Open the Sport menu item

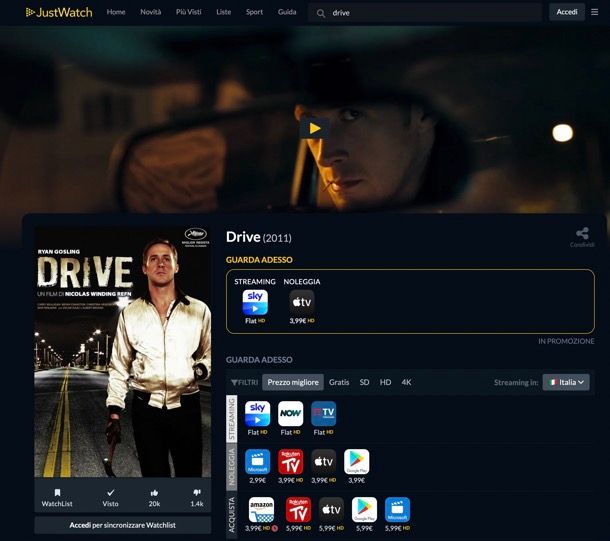point(254,12)
